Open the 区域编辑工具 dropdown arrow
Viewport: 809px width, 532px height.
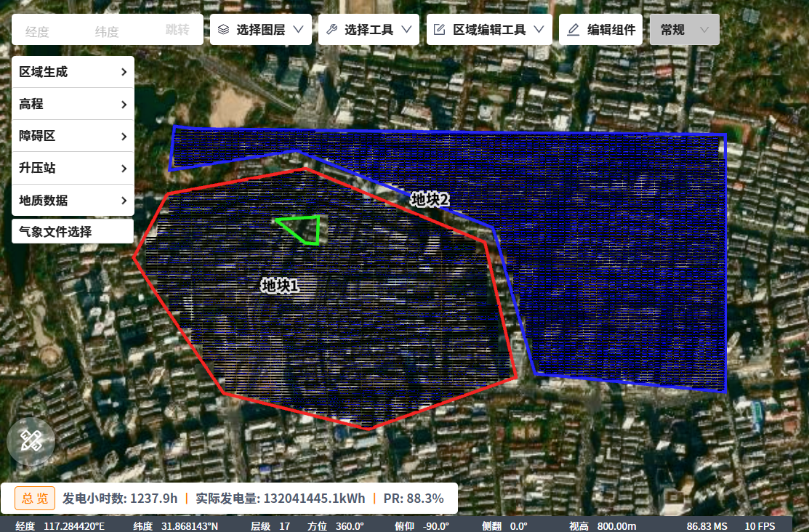[539, 30]
